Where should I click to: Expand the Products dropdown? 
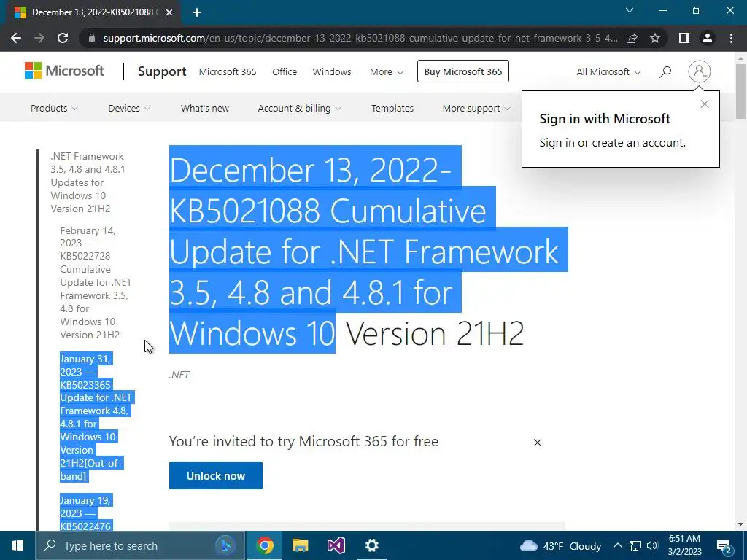point(54,108)
